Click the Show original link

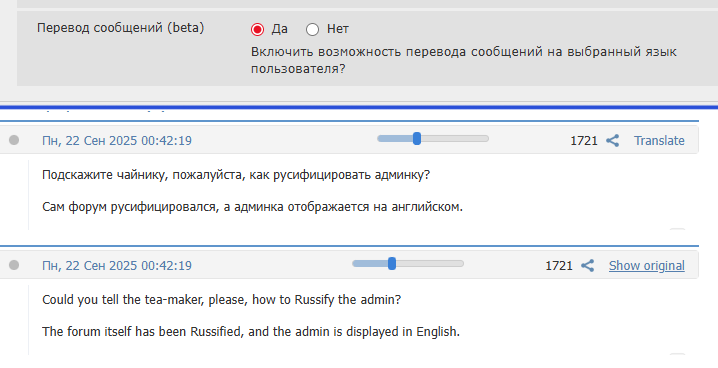pyautogui.click(x=647, y=265)
